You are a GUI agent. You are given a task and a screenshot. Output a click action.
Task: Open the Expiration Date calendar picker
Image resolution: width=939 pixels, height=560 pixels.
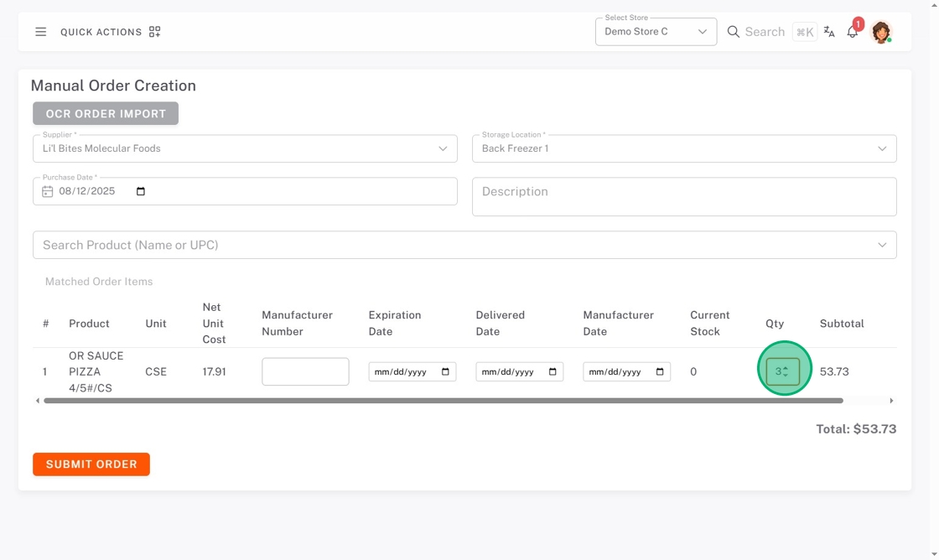445,371
